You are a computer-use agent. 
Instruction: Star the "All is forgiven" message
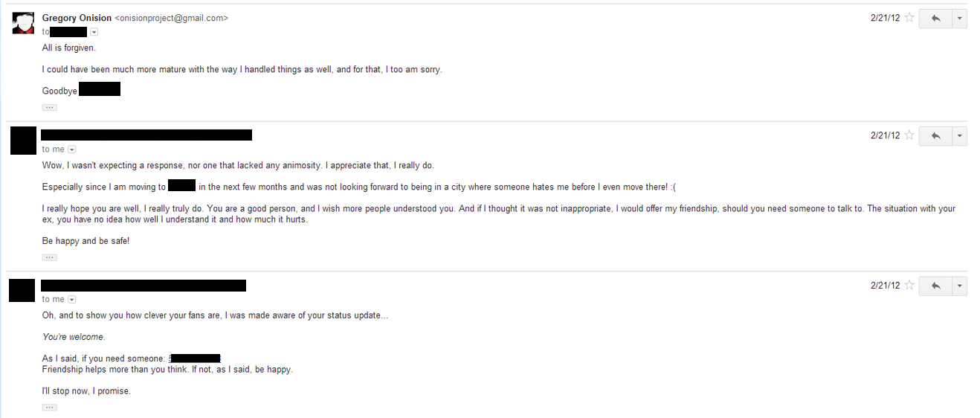tap(909, 18)
